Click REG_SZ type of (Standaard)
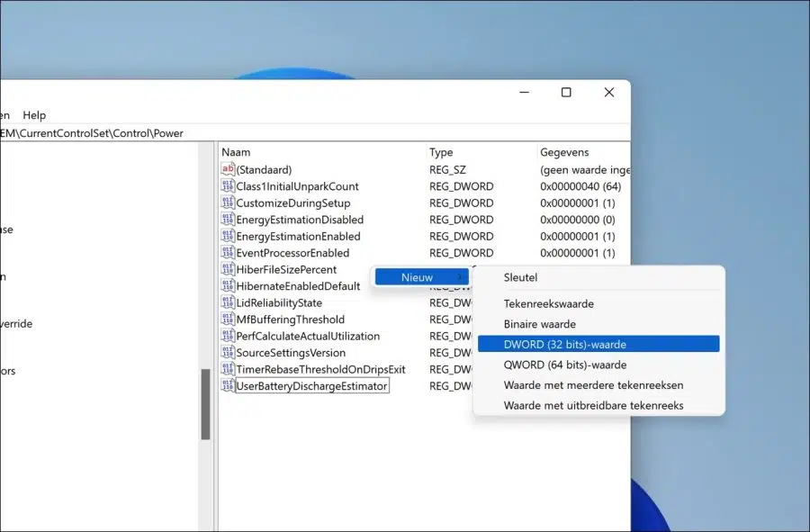 point(447,169)
